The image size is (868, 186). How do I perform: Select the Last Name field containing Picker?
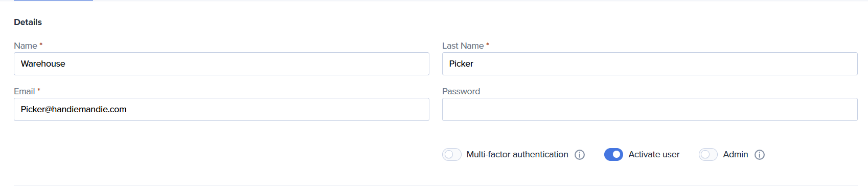click(650, 64)
